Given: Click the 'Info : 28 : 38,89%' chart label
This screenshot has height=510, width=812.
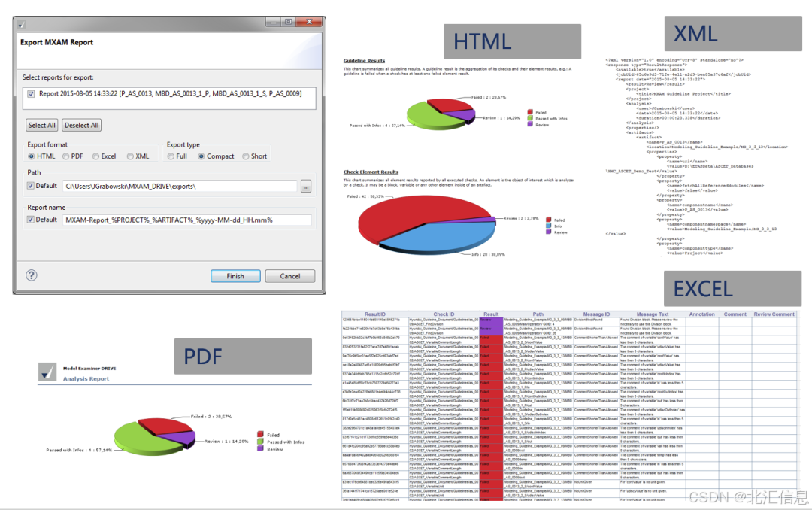Looking at the screenshot, I should pyautogui.click(x=488, y=254).
